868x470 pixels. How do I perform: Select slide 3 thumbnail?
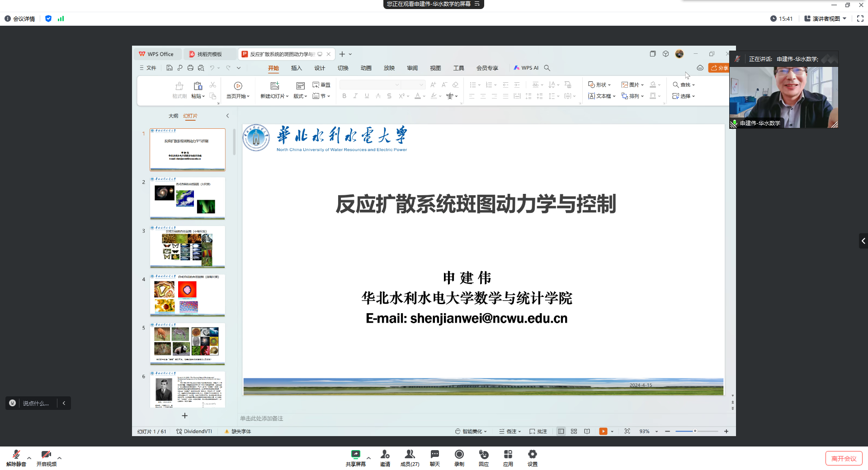[x=187, y=247]
